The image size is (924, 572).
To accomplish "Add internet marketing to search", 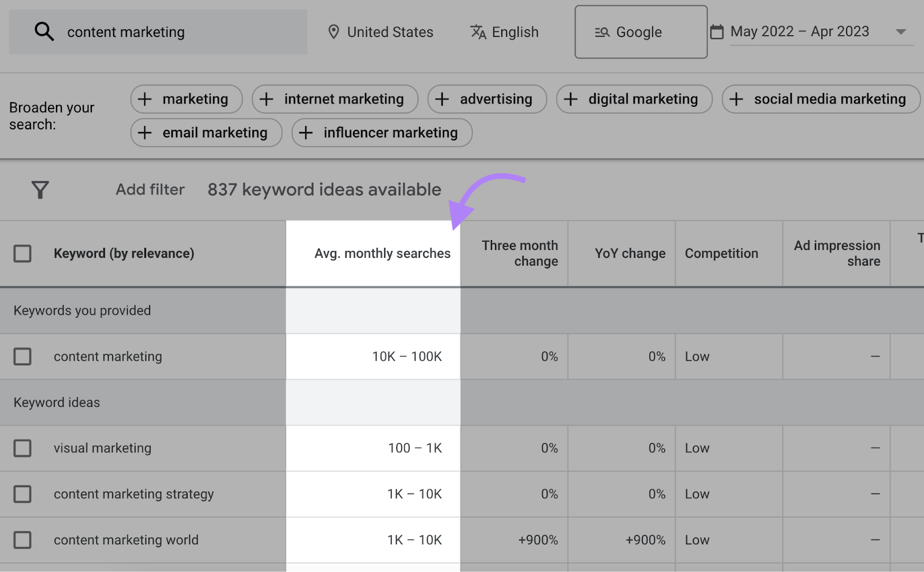I will click(x=335, y=99).
